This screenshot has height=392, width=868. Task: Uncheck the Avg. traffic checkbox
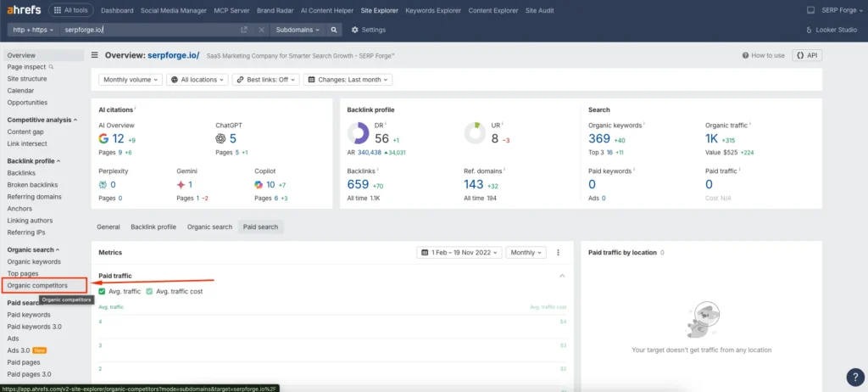tap(102, 292)
